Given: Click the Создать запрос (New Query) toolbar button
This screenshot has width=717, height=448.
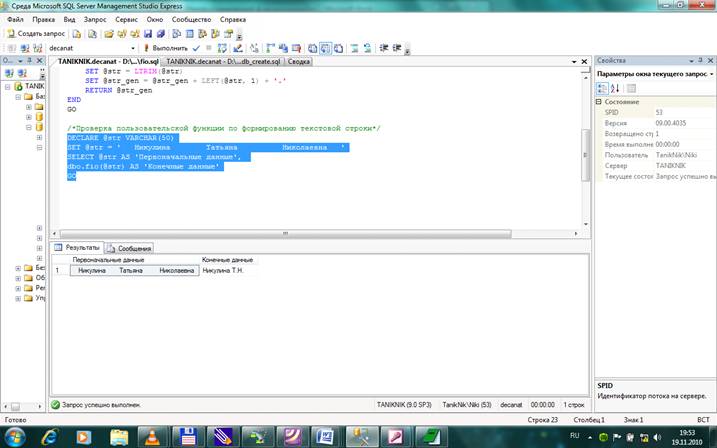Looking at the screenshot, I should [36, 33].
